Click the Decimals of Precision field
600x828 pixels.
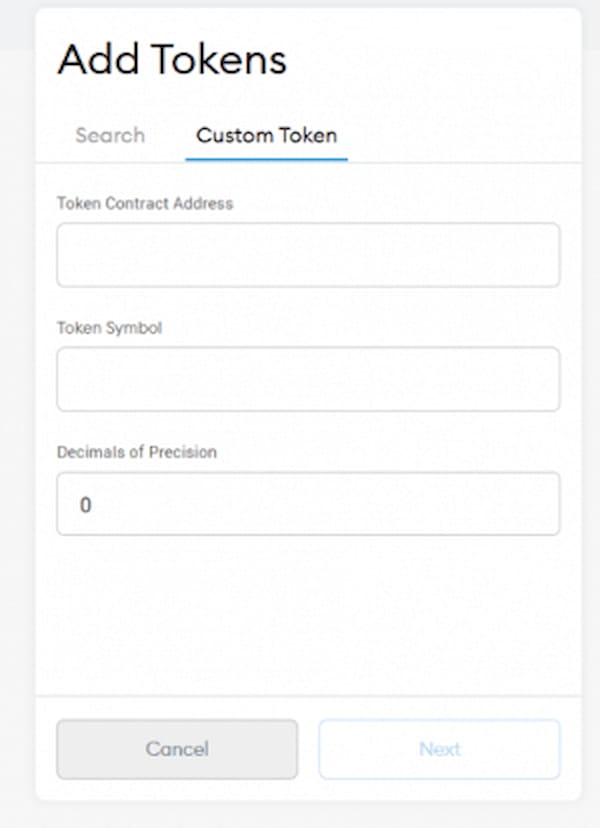coord(307,503)
